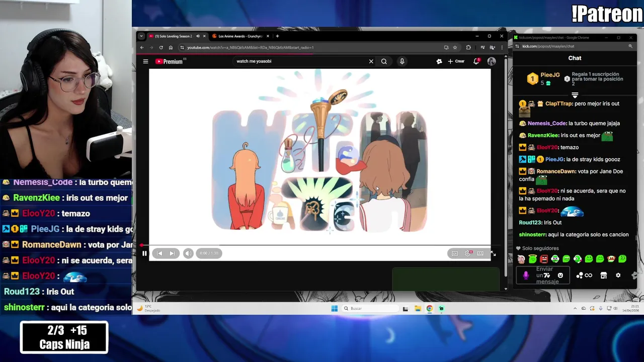Bookmark this page with the star
Viewport: 644px width, 362px height.
(x=455, y=48)
